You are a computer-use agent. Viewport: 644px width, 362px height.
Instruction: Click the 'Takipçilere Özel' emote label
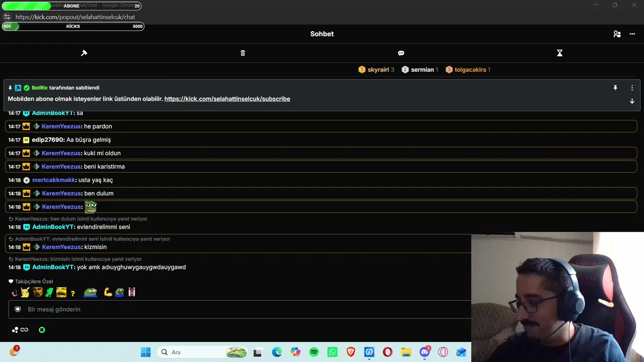(x=31, y=282)
